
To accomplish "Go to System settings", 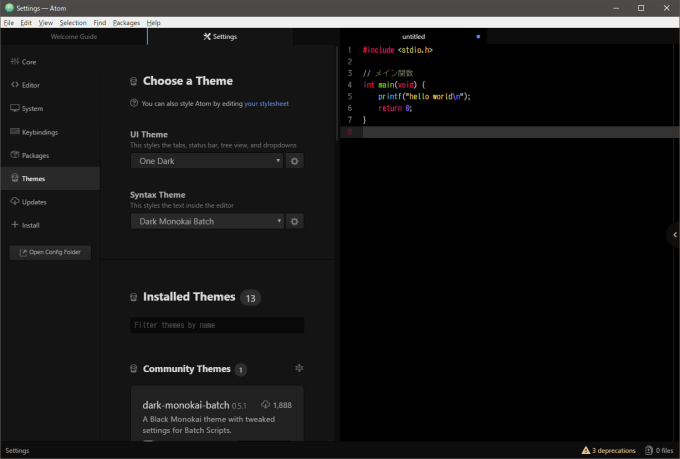I will coord(50,108).
